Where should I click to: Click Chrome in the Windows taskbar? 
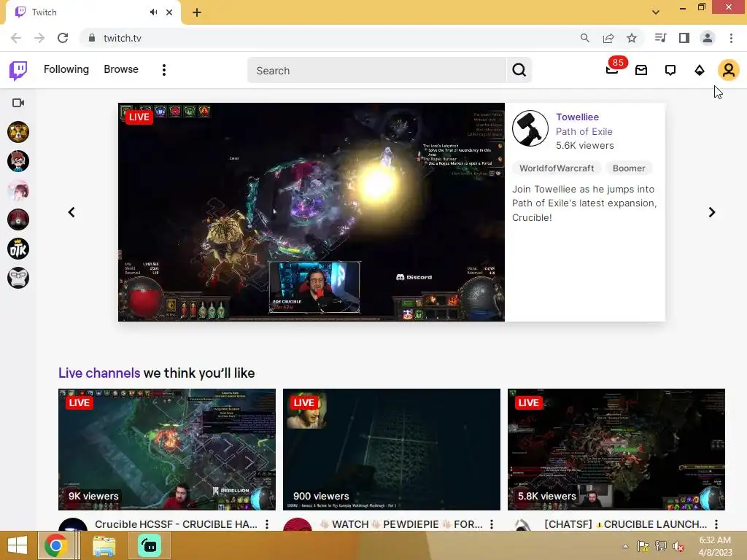click(55, 545)
